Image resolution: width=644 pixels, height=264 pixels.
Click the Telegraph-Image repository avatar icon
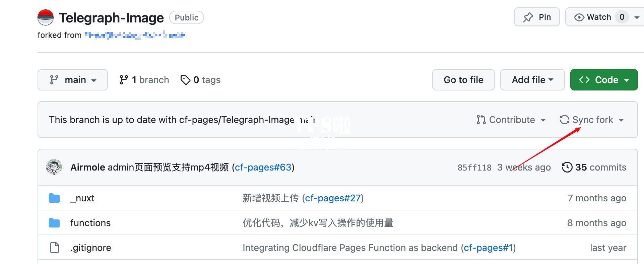[45, 17]
